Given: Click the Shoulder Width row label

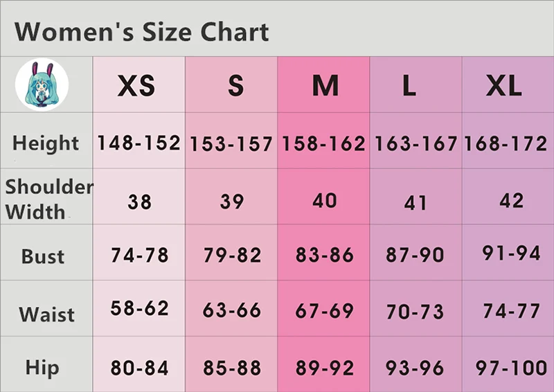Looking at the screenshot, I should coord(48,199).
